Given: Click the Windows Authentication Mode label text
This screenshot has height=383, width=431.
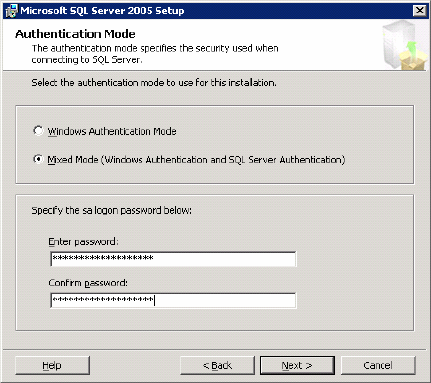Looking at the screenshot, I should [x=112, y=131].
